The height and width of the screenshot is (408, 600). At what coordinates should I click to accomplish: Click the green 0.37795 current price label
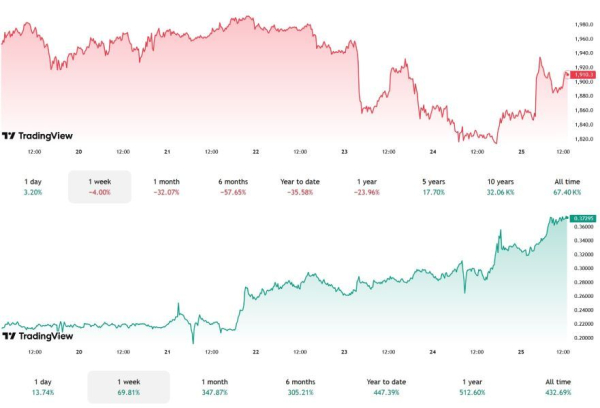tap(582, 217)
